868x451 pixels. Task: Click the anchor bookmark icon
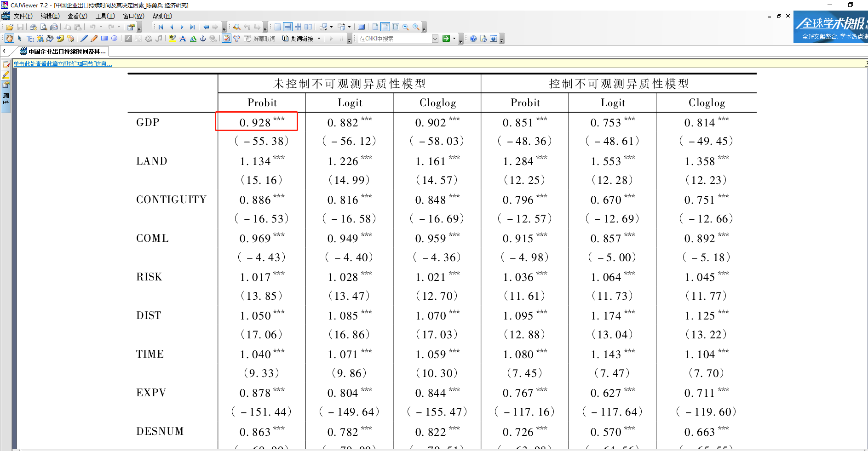pyautogui.click(x=203, y=39)
